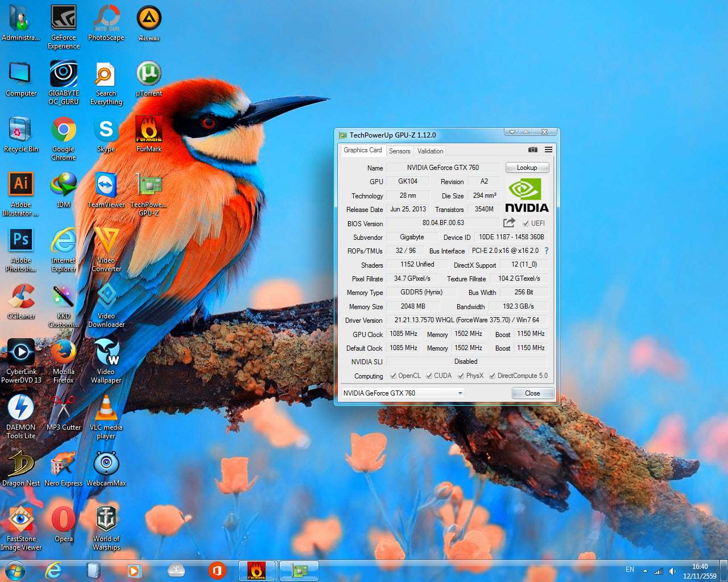Toggle the PhysX checkbox
The width and height of the screenshot is (728, 582).
click(461, 376)
